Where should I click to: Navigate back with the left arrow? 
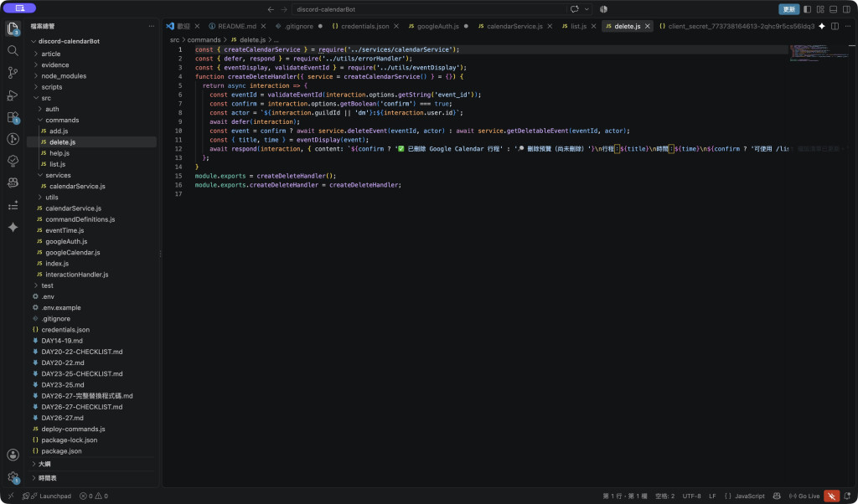click(x=271, y=9)
